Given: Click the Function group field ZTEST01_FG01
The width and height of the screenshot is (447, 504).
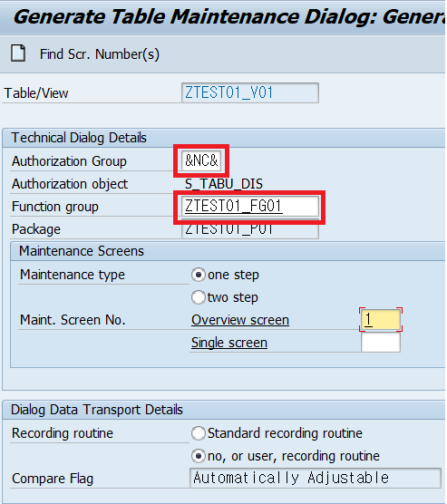Looking at the screenshot, I should click(x=250, y=206).
